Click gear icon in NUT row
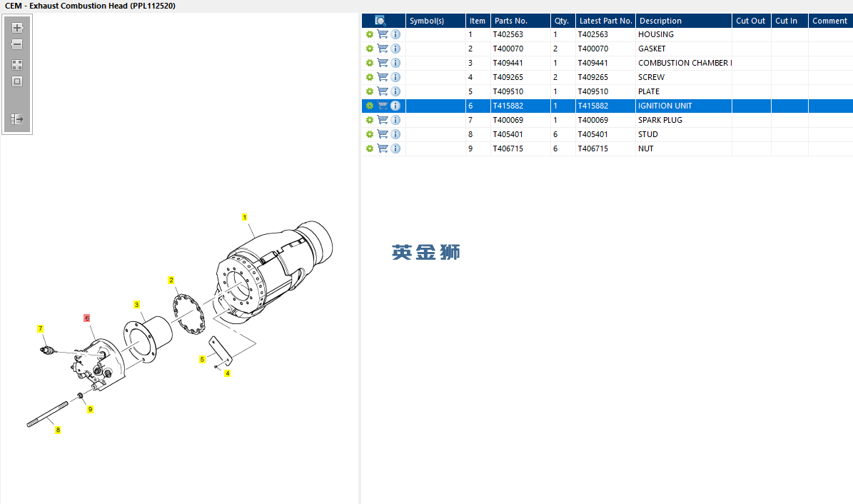853x504 pixels. tap(370, 148)
